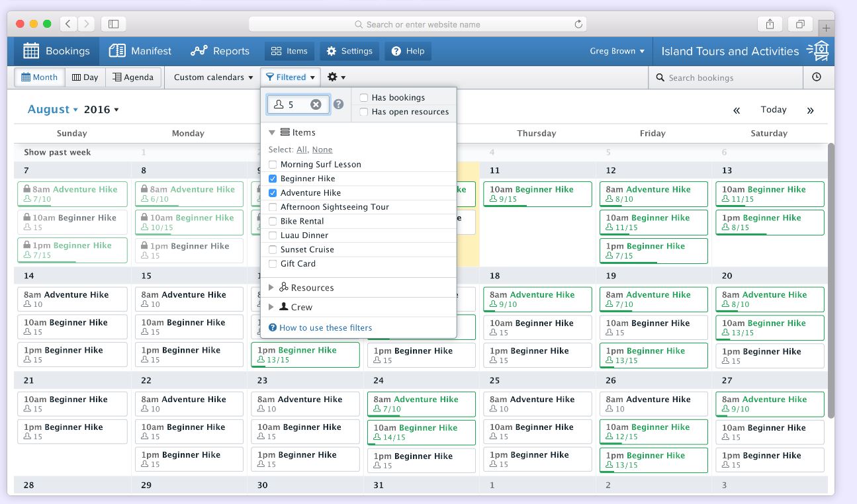
Task: Open the Manifest tab
Action: (x=140, y=51)
